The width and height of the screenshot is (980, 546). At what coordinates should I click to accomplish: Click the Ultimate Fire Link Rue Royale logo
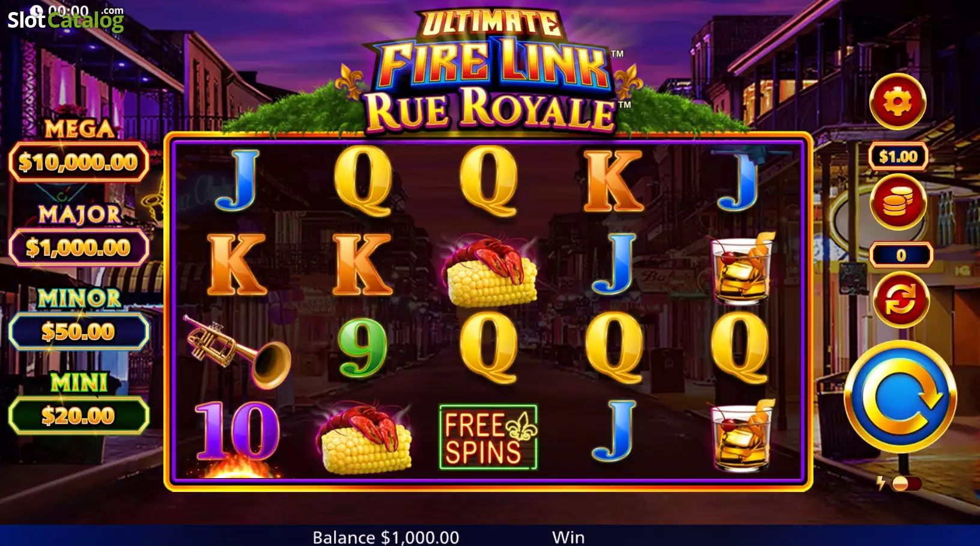click(493, 72)
